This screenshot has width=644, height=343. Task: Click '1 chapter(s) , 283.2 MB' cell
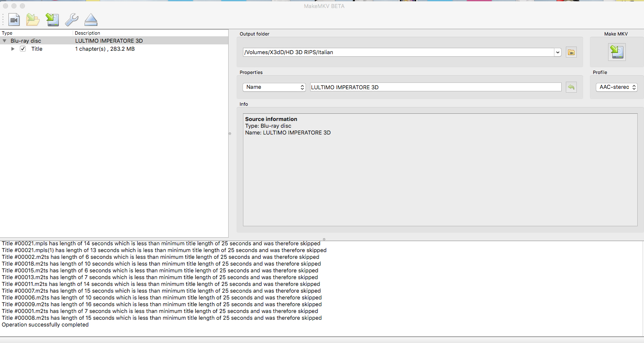click(x=105, y=49)
